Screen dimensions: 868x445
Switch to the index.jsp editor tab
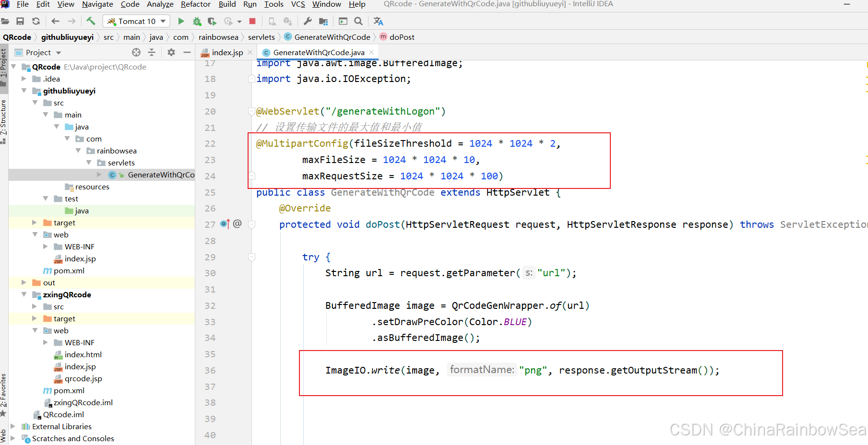(227, 52)
